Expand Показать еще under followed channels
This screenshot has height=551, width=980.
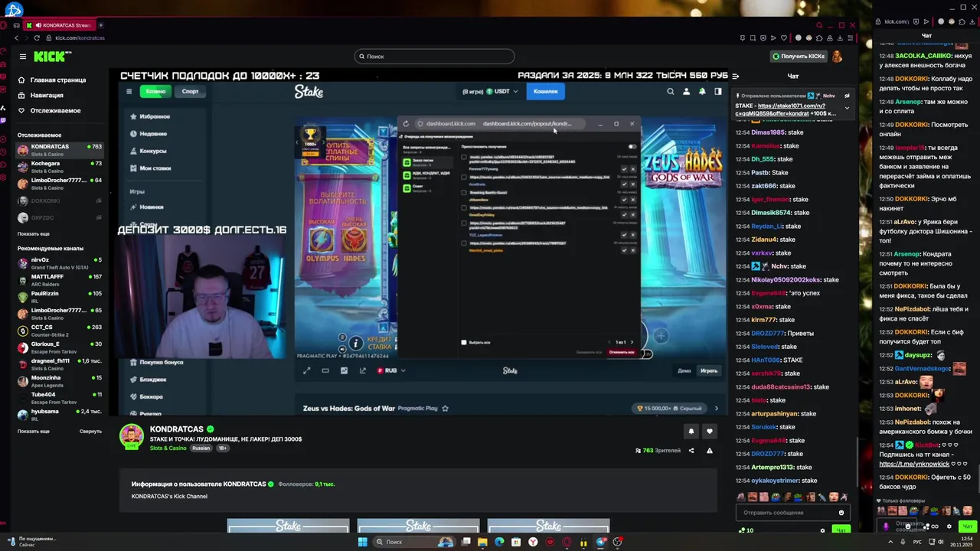pos(34,233)
